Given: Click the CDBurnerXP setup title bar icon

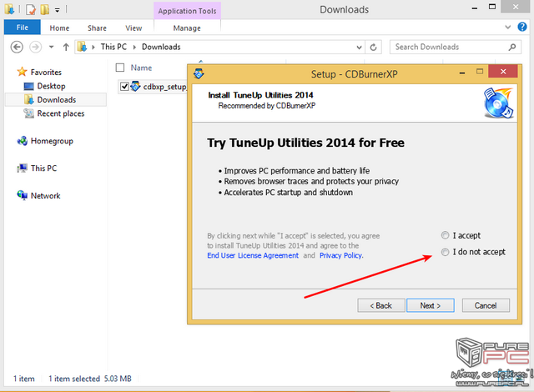Looking at the screenshot, I should click(199, 73).
